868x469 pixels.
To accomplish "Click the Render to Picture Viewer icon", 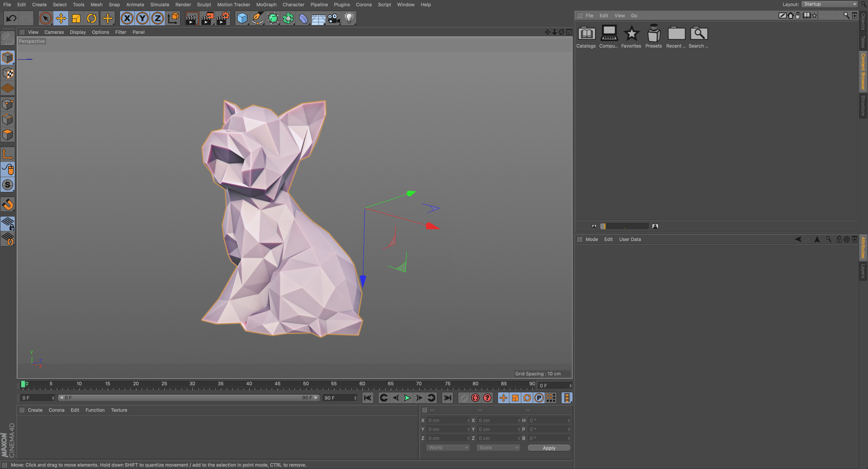I will coord(207,18).
